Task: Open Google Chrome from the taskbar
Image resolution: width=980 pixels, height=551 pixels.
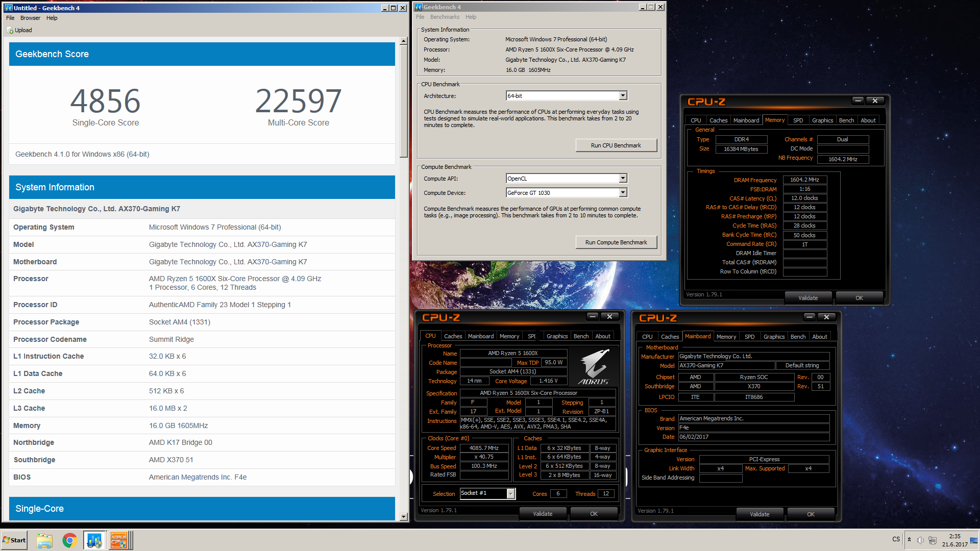Action: click(x=70, y=540)
